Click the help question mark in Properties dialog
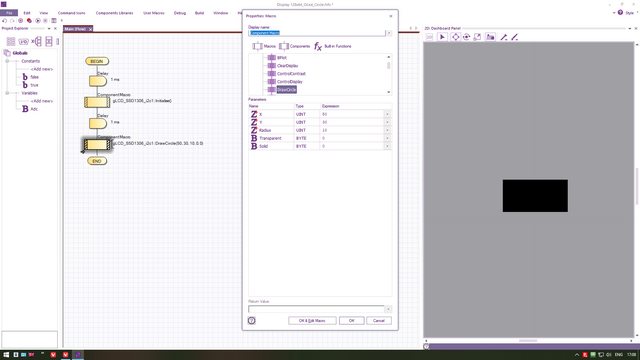640x360 pixels. pyautogui.click(x=251, y=320)
